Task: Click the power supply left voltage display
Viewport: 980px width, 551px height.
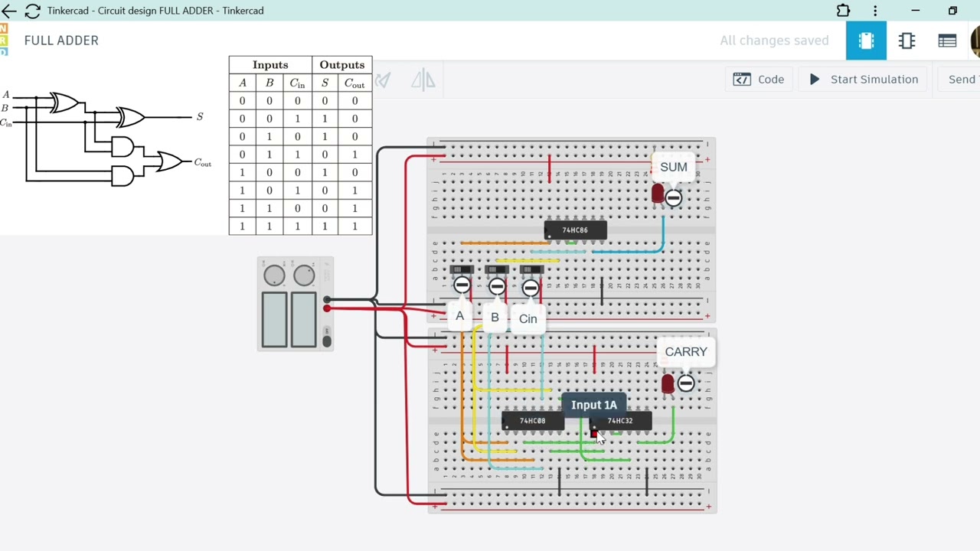Action: pos(274,319)
